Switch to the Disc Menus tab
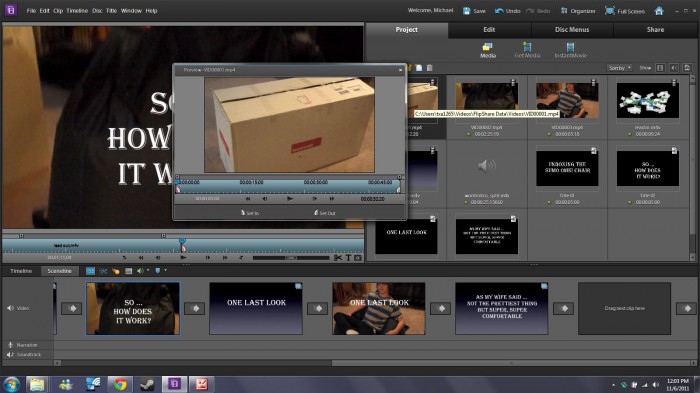The height and width of the screenshot is (393, 700). tap(572, 29)
